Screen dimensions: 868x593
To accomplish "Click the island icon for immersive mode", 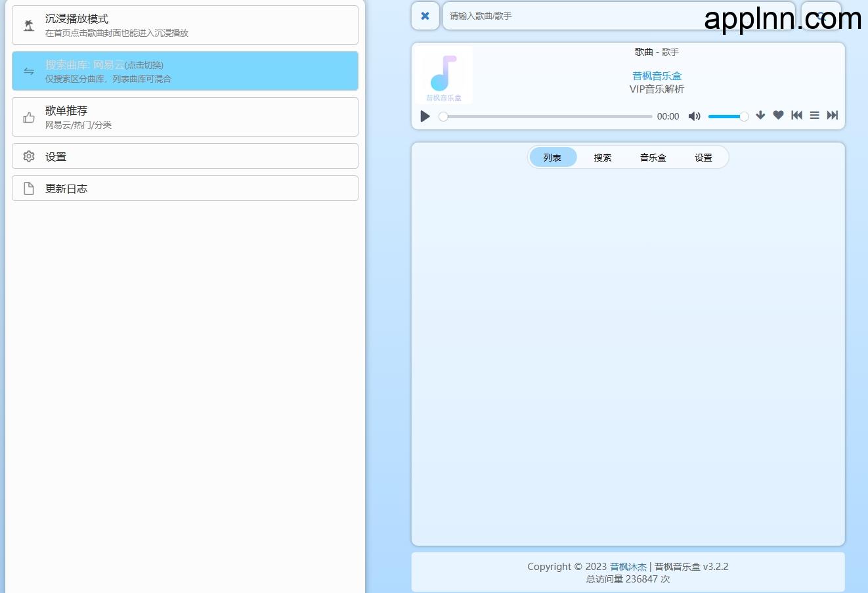I will [29, 26].
